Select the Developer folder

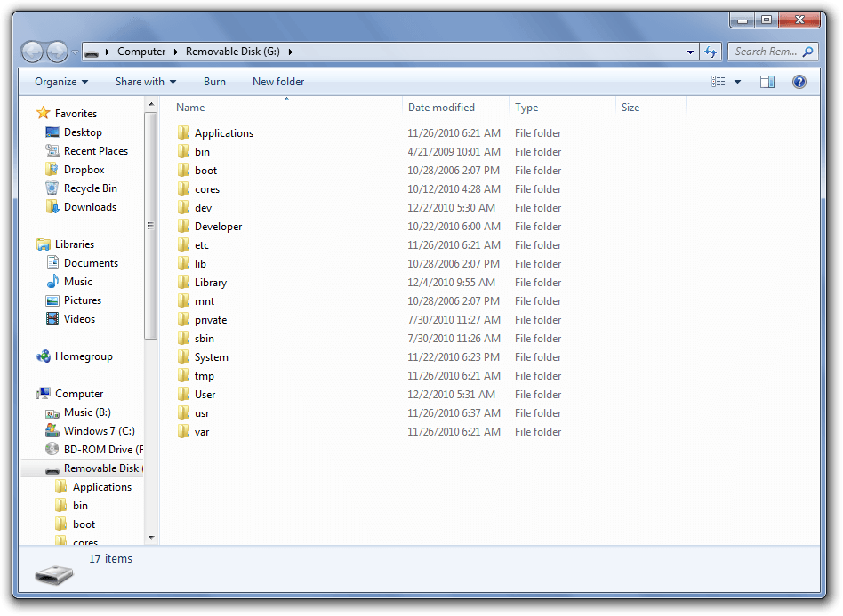click(218, 227)
